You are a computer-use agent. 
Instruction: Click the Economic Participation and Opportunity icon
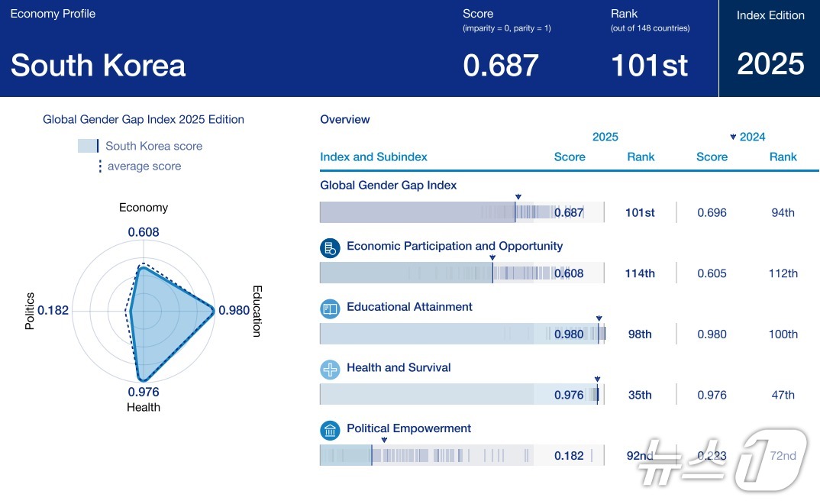tap(330, 248)
